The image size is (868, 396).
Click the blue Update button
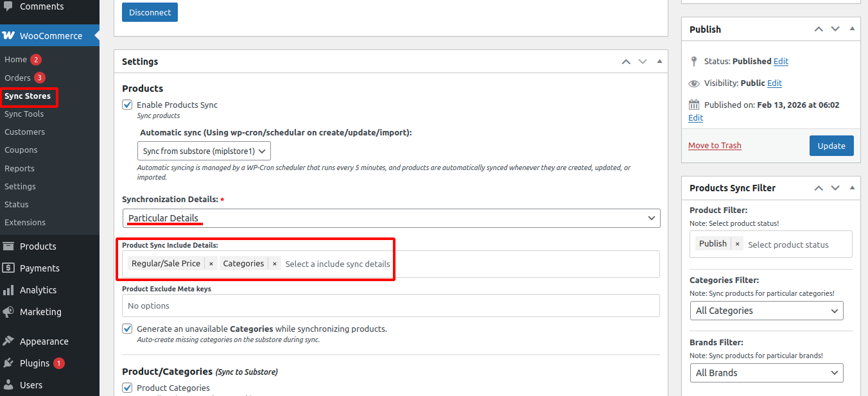pyautogui.click(x=831, y=146)
